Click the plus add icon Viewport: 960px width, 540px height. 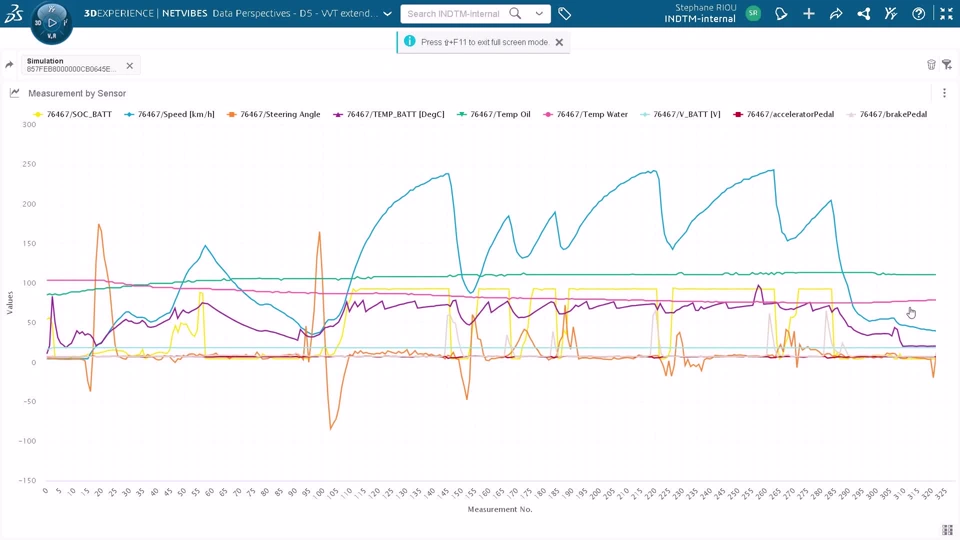tap(809, 13)
